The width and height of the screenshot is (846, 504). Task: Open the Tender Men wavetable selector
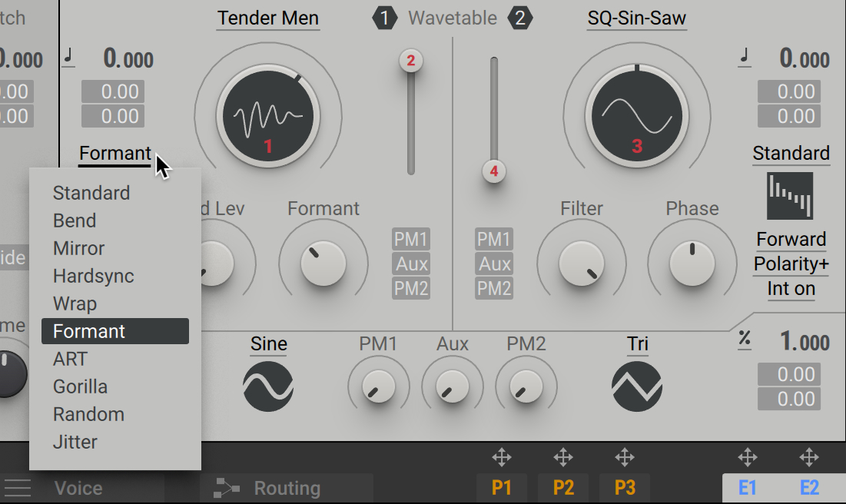pyautogui.click(x=267, y=18)
